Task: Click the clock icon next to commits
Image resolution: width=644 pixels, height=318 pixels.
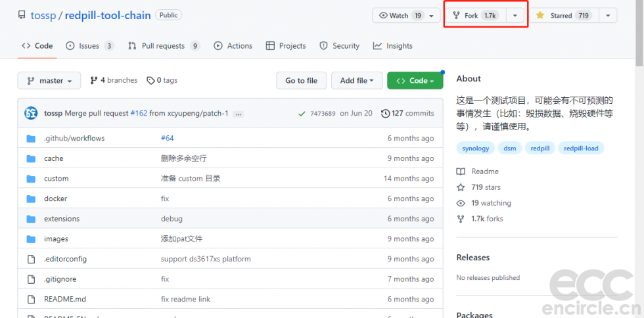Action: point(386,114)
